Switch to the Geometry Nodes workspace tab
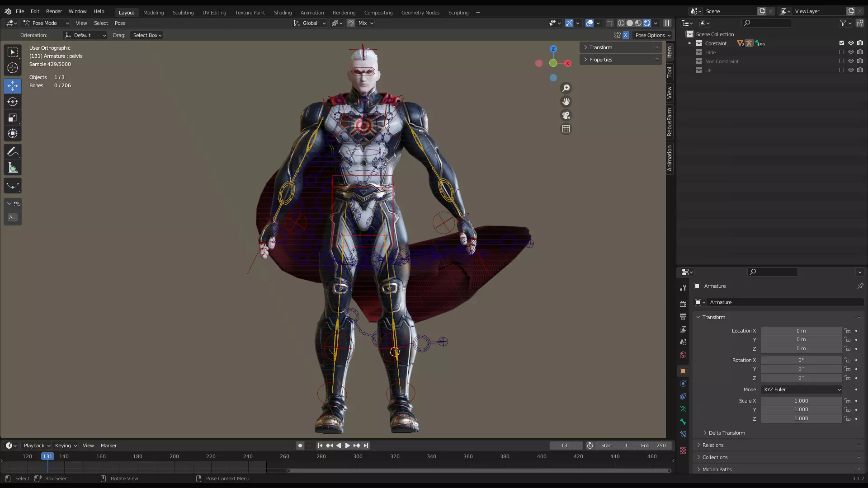This screenshot has width=868, height=488. coord(420,13)
